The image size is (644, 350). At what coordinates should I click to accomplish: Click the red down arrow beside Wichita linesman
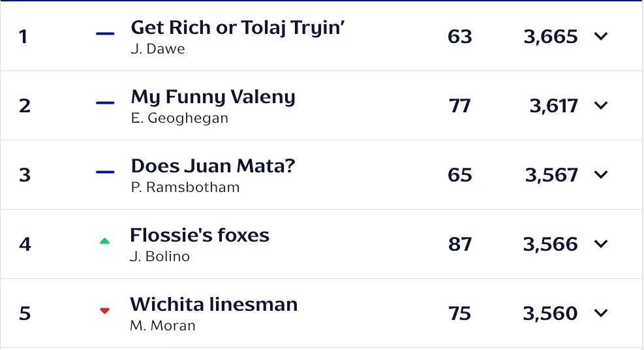104,311
